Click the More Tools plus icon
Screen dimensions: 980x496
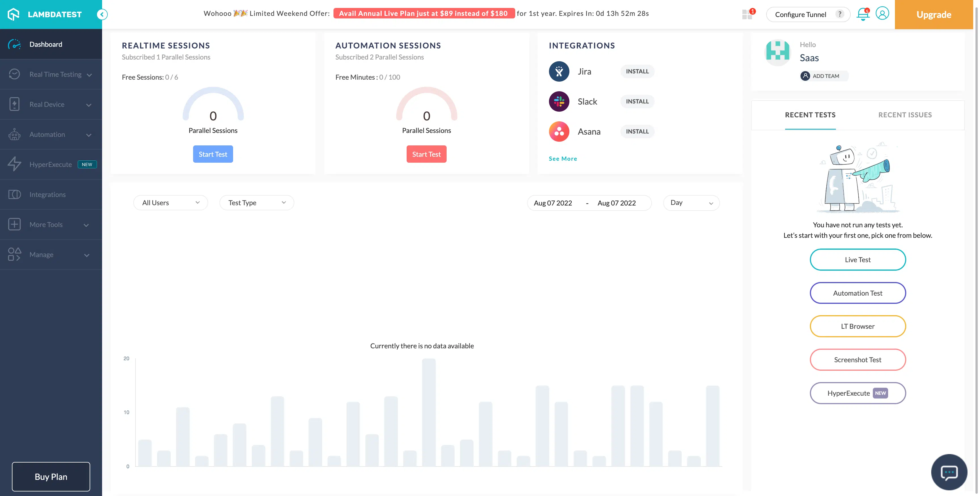click(14, 224)
